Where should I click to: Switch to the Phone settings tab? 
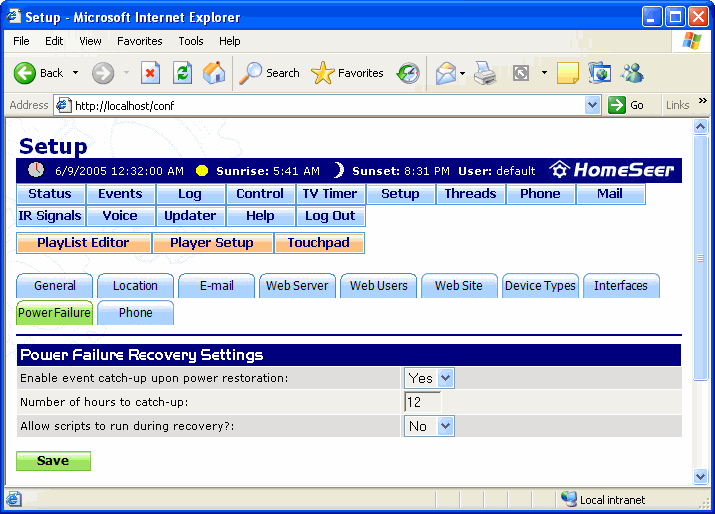click(135, 312)
